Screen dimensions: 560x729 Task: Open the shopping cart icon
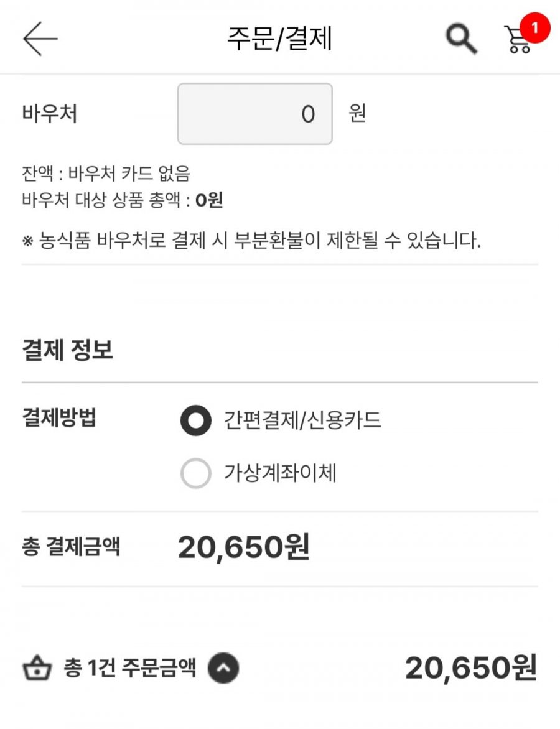click(x=516, y=40)
